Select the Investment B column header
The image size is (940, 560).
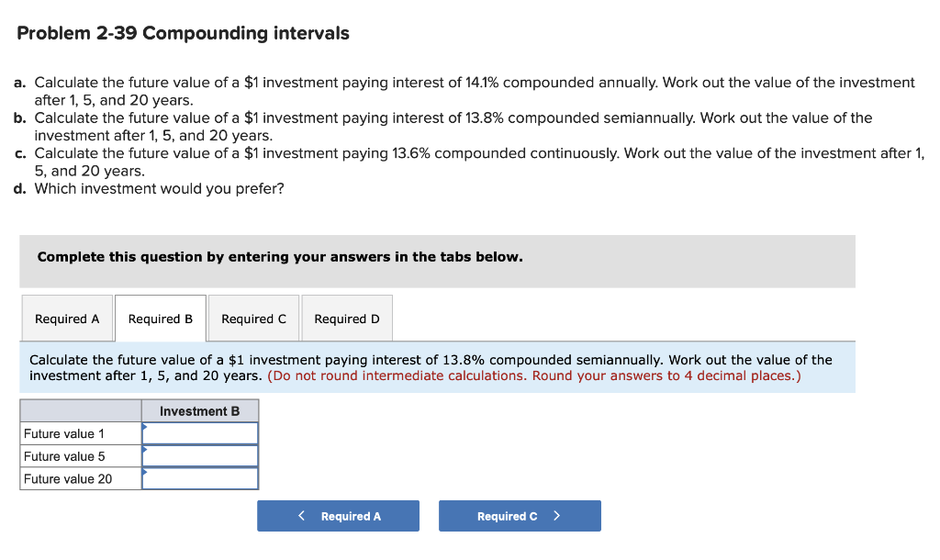(x=200, y=410)
